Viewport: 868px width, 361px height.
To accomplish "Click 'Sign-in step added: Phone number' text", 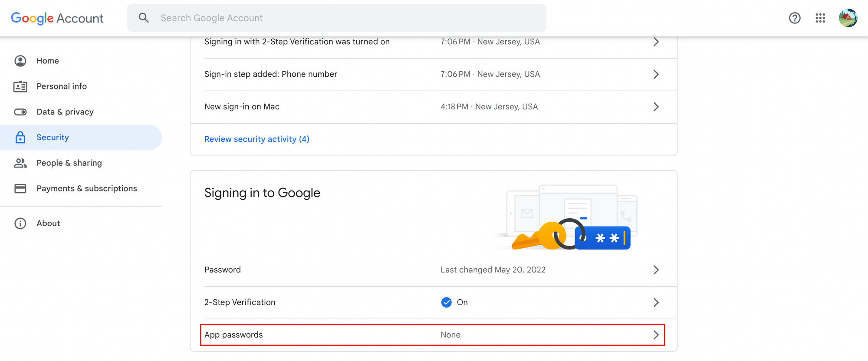I will pyautogui.click(x=271, y=74).
